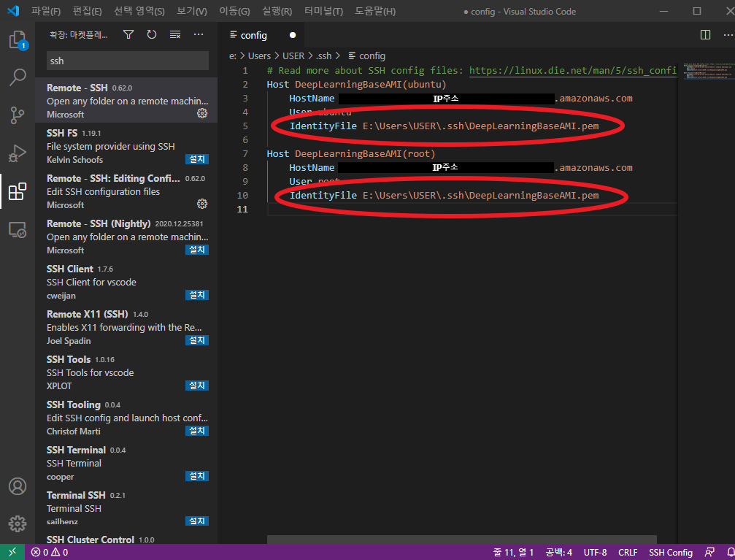Open extensions view more actions menu
This screenshot has width=735, height=560.
199,34
